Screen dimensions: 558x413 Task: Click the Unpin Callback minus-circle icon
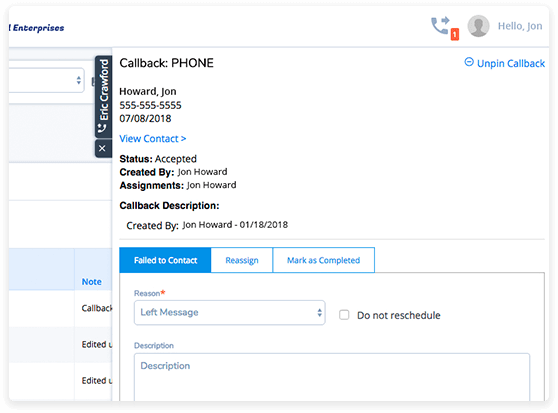pyautogui.click(x=469, y=62)
